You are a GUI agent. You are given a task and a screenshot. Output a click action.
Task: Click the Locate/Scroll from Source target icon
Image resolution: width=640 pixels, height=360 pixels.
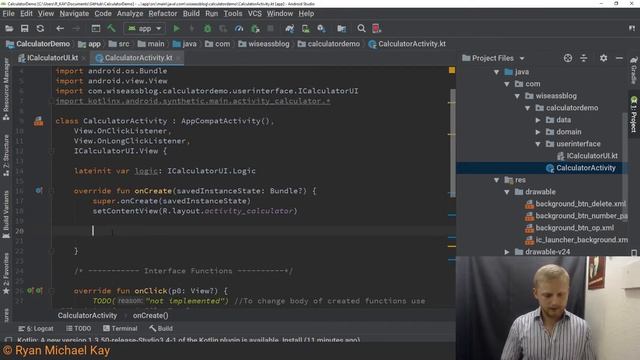pos(568,58)
